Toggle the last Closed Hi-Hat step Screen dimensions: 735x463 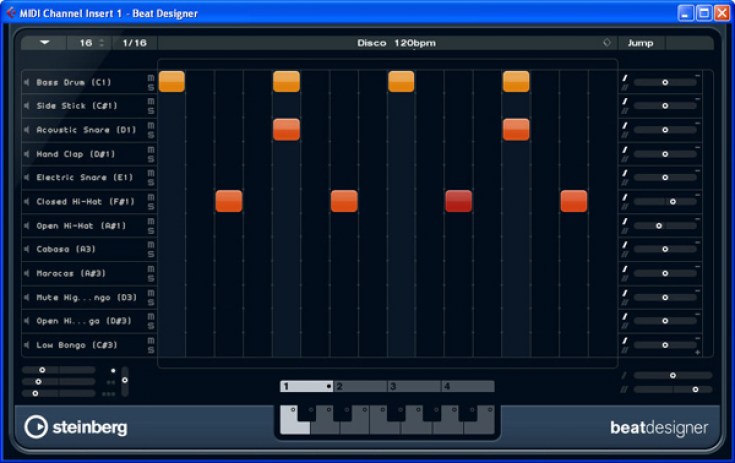click(574, 201)
